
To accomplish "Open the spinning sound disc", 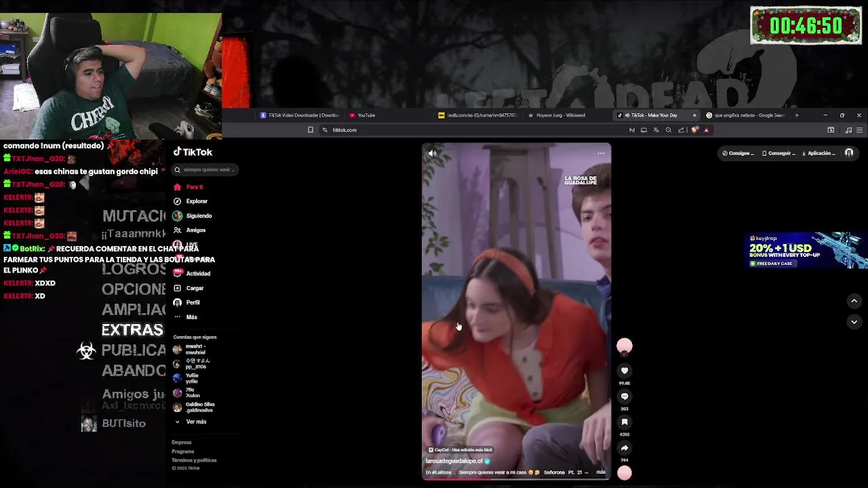I will click(625, 473).
